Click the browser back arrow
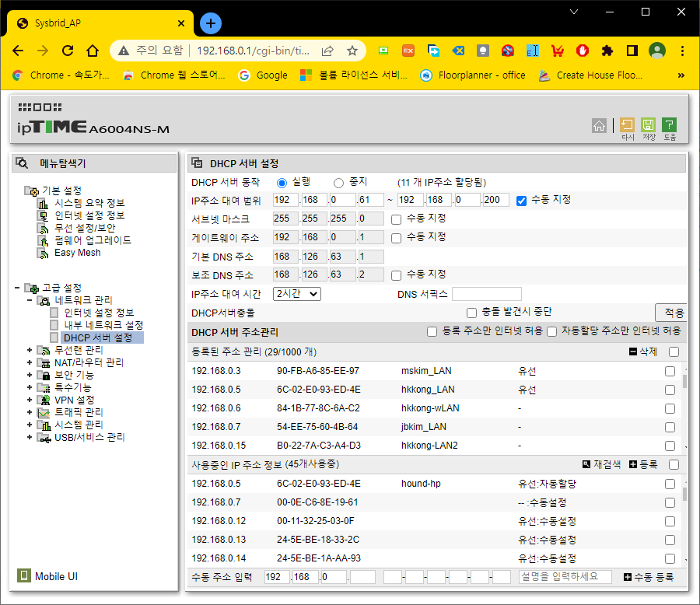Viewport: 700px width, 605px height. pos(18,51)
